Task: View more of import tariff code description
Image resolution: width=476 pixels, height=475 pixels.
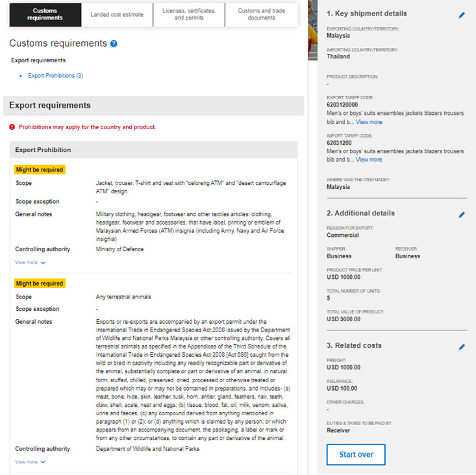Action: 369,160
